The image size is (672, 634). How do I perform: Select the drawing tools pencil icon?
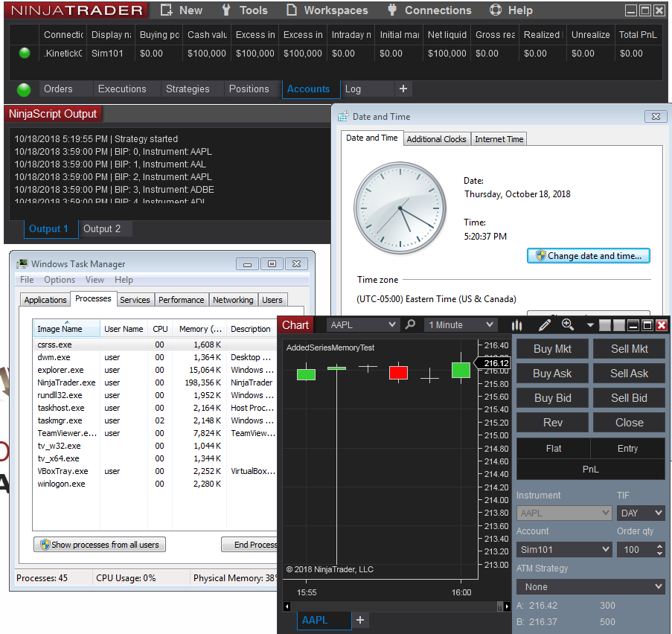[x=544, y=325]
